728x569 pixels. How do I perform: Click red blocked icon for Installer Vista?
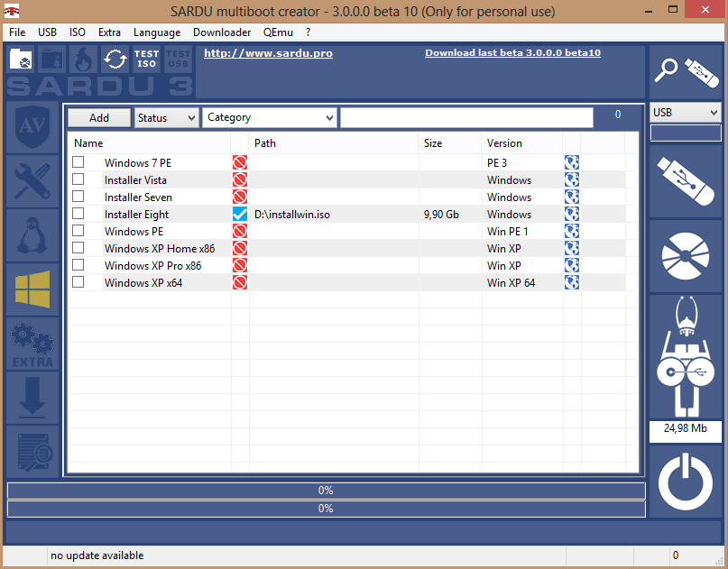(x=240, y=179)
